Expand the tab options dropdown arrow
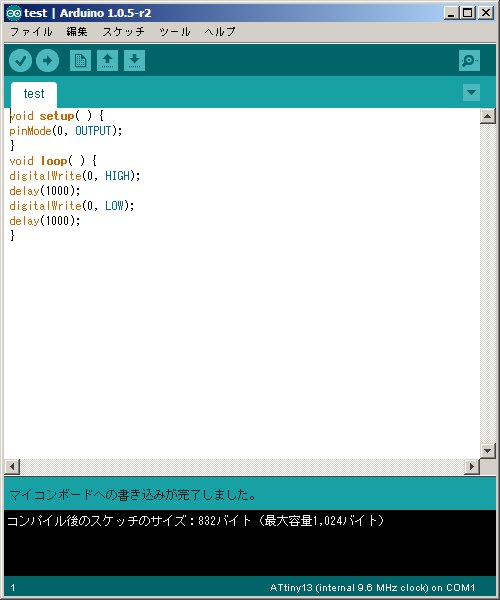 tap(471, 93)
